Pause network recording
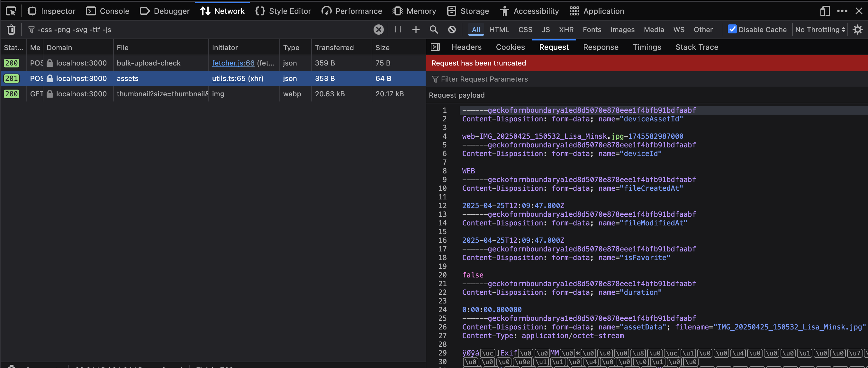Screen dimensions: 868x368 tap(398, 30)
